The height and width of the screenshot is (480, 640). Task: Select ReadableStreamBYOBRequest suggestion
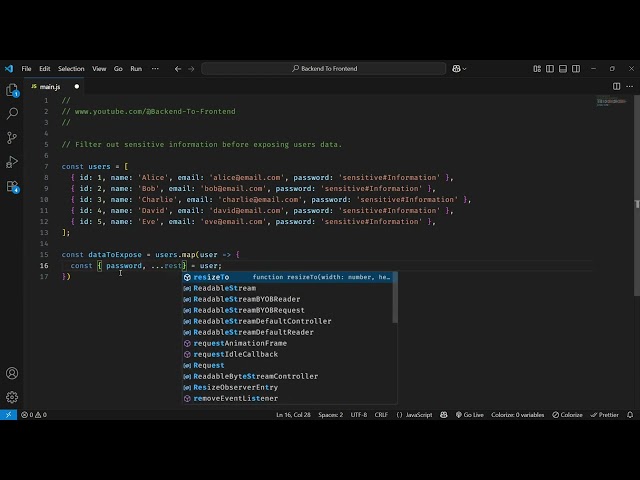point(287,310)
